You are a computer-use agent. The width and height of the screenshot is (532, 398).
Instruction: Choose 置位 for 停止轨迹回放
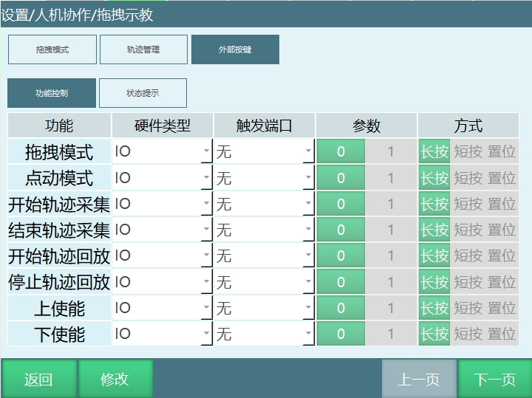tap(502, 282)
